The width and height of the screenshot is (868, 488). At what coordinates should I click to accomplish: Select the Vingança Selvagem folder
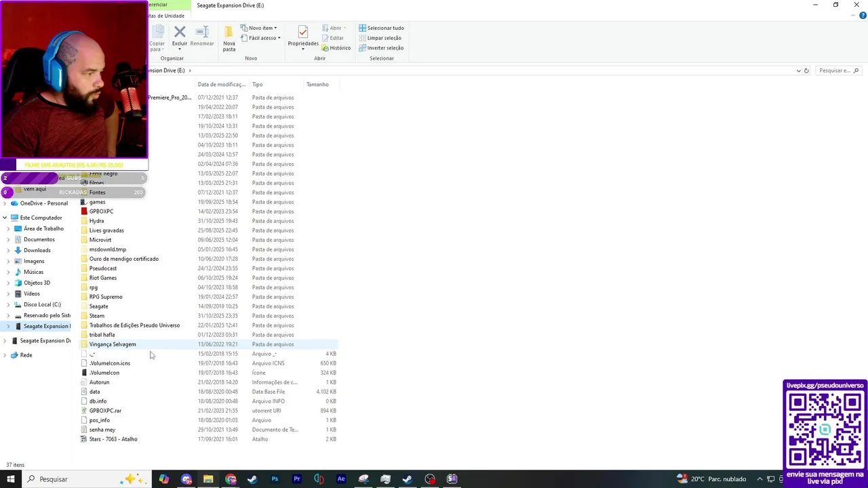[113, 344]
